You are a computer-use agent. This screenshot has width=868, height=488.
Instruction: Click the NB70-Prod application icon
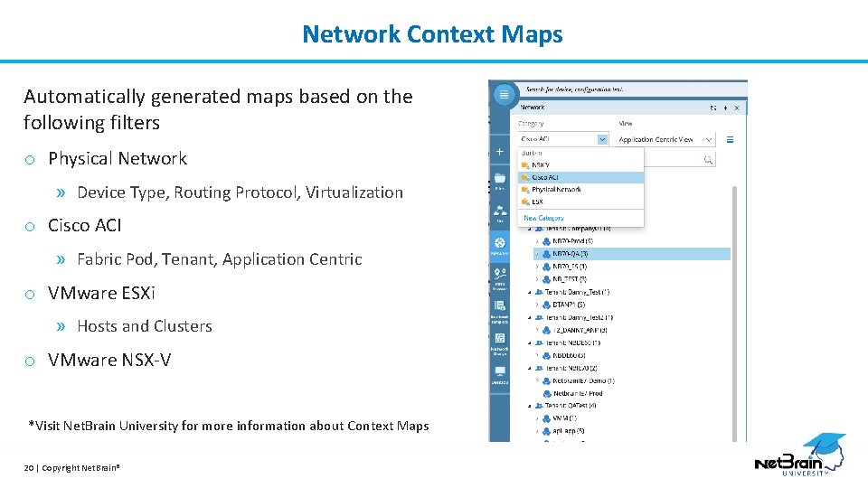coord(546,241)
